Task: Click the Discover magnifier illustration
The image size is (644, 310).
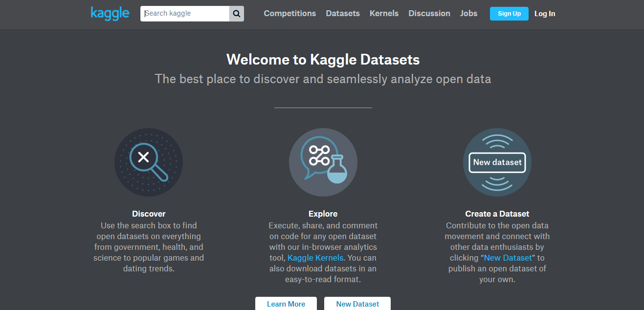Action: click(149, 162)
